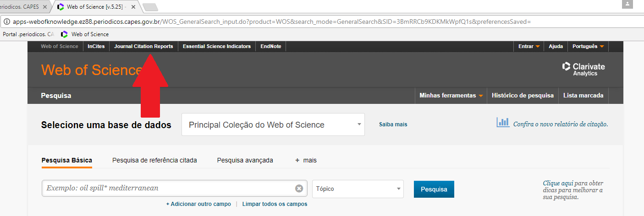This screenshot has width=644, height=216.
Task: Click the Pesquisa heading in the dark bar
Action: point(56,96)
